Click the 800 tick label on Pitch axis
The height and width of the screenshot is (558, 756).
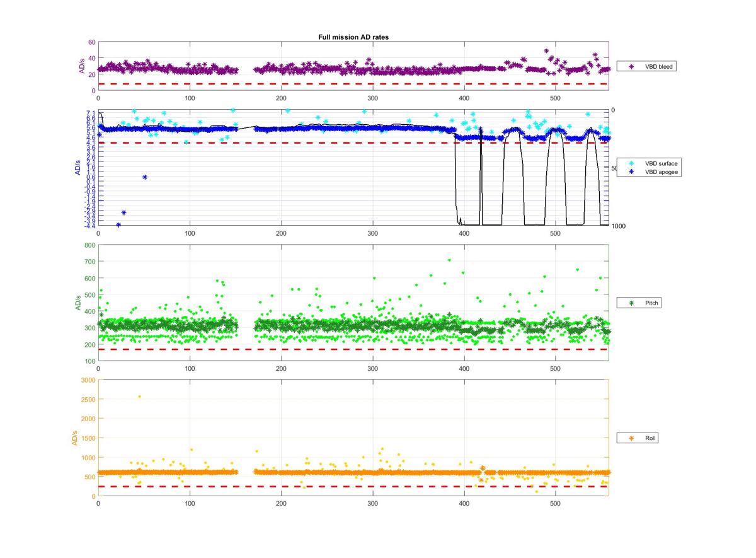click(89, 245)
